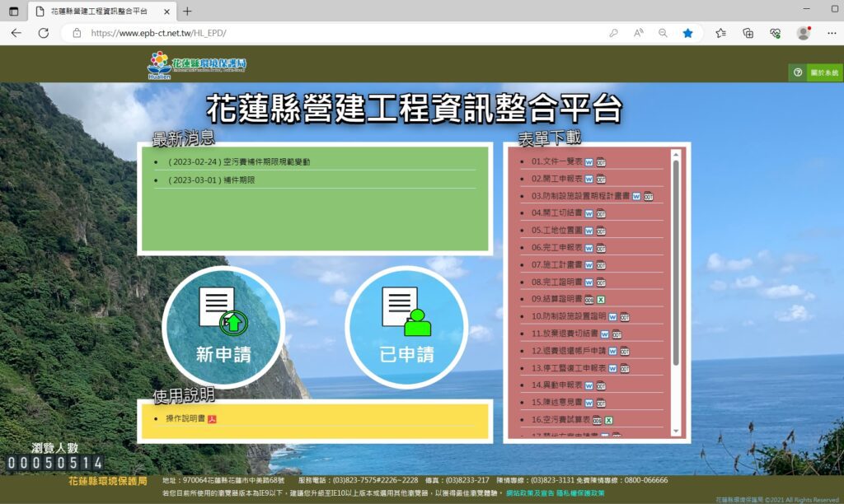The image size is (844, 504).
Task: Download Word file for 01.文件一覽表
Action: coord(588,161)
